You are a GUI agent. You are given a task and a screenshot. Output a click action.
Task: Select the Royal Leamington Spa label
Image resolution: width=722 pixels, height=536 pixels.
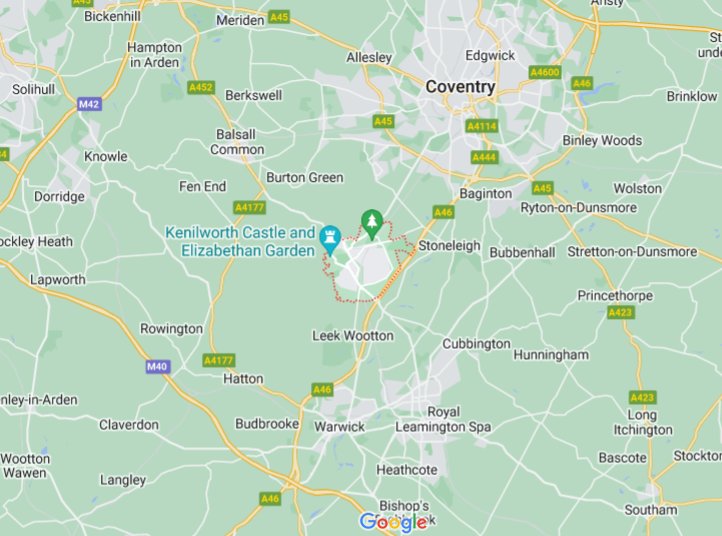tap(443, 419)
